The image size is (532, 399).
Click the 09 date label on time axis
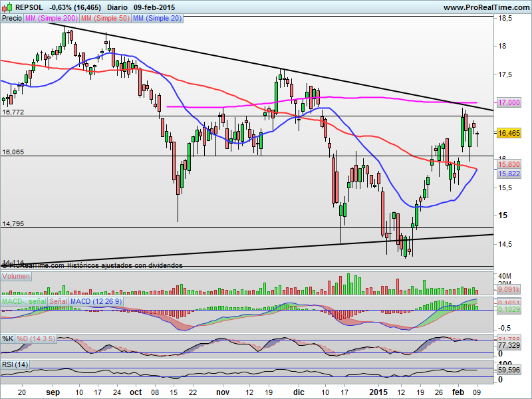coord(477,392)
